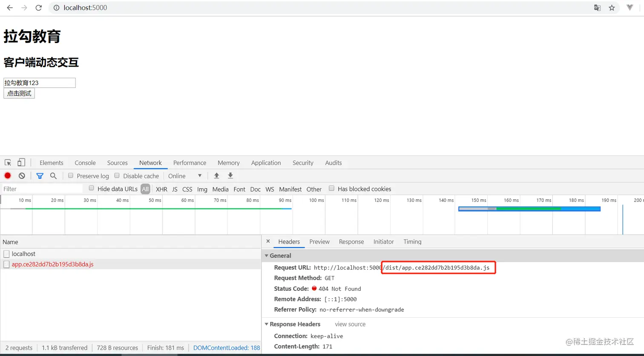Collapse the Response Headers section
Viewport: 644px width, 356px height.
pyautogui.click(x=267, y=324)
